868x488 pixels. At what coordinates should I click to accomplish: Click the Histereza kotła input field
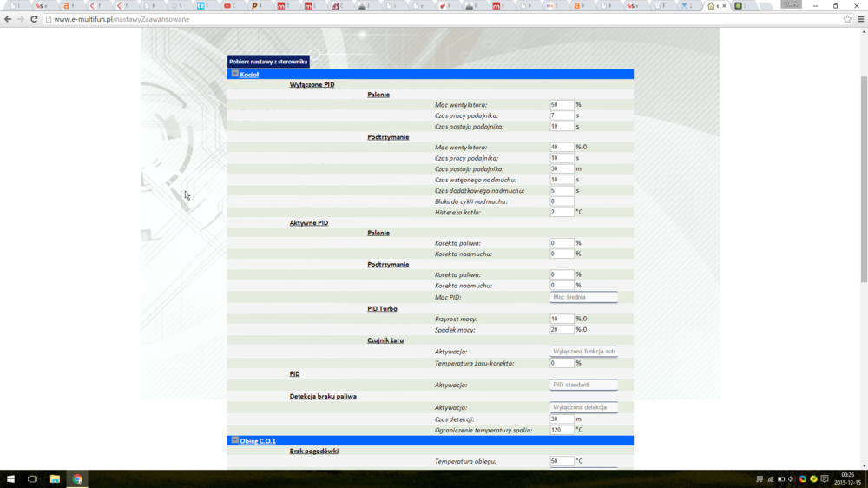(x=562, y=212)
